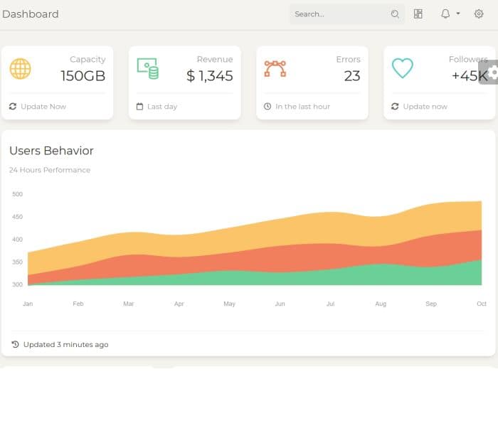Viewport: 498px width, 448px height.
Task: Open the settings gear in navbar
Action: click(x=479, y=14)
